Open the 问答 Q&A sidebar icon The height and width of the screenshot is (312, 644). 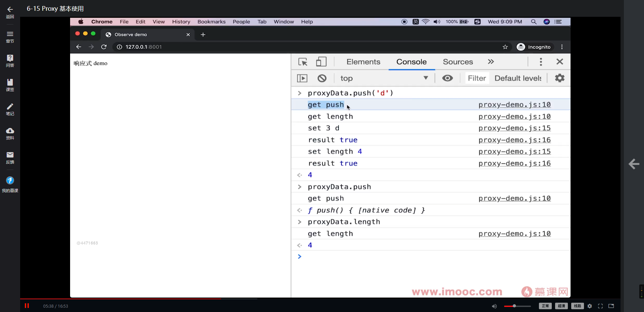click(x=10, y=58)
